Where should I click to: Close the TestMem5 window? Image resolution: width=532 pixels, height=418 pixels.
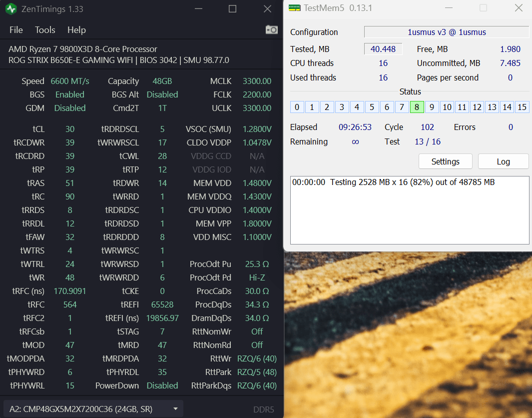click(x=519, y=8)
